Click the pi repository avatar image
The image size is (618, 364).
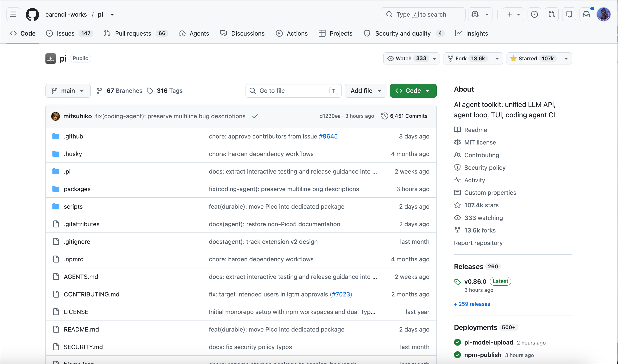pyautogui.click(x=50, y=58)
